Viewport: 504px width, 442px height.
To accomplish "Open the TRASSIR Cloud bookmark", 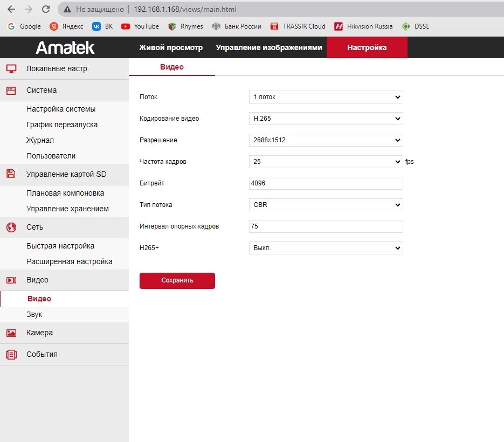I will coord(298,26).
